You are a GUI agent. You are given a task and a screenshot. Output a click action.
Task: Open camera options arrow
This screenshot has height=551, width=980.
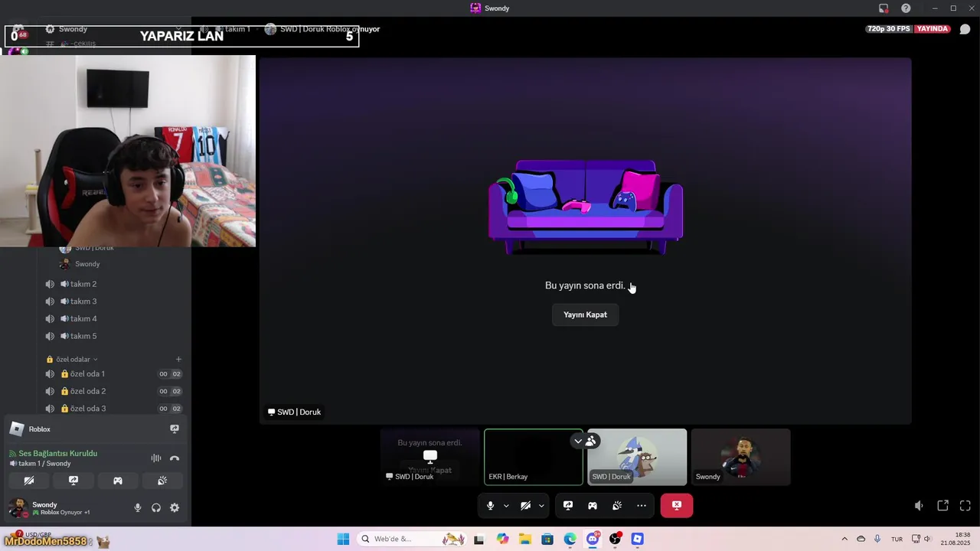pos(541,506)
